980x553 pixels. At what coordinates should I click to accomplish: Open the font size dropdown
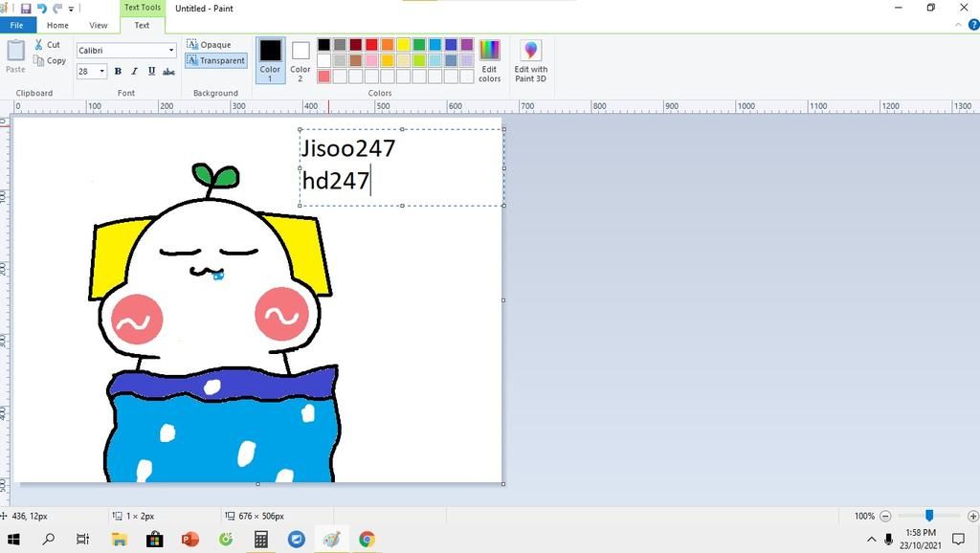pyautogui.click(x=101, y=71)
